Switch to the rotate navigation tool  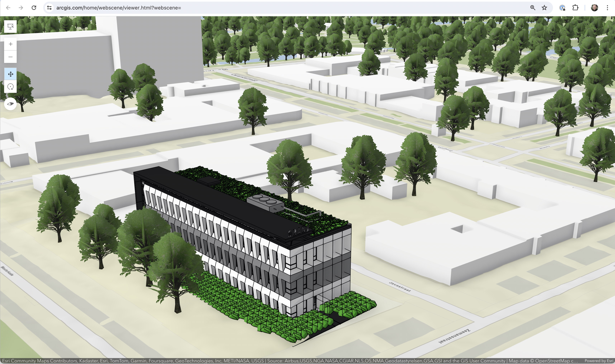pyautogui.click(x=10, y=87)
